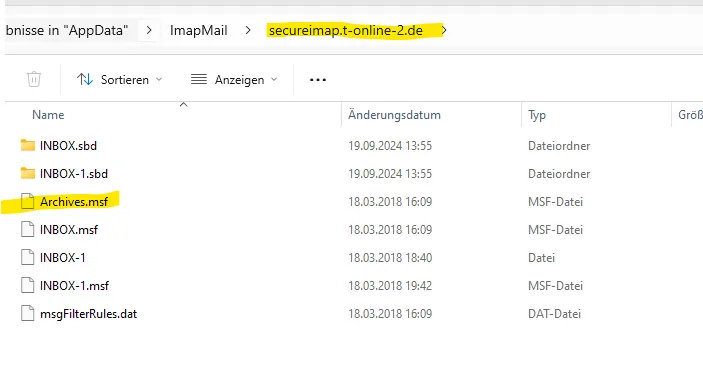The image size is (703, 371).
Task: Navigate to ImapMail in breadcrumb path
Action: pyautogui.click(x=199, y=31)
